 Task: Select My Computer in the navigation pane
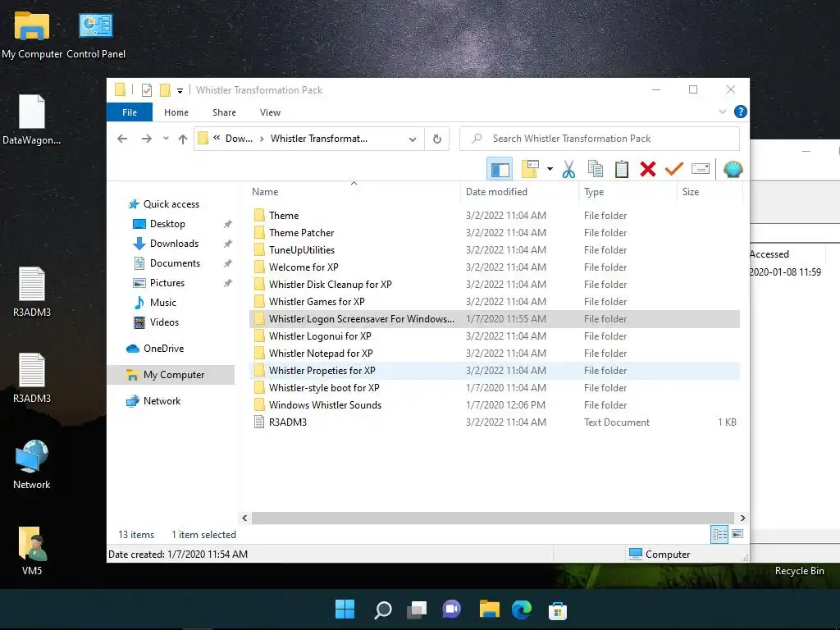click(x=171, y=374)
